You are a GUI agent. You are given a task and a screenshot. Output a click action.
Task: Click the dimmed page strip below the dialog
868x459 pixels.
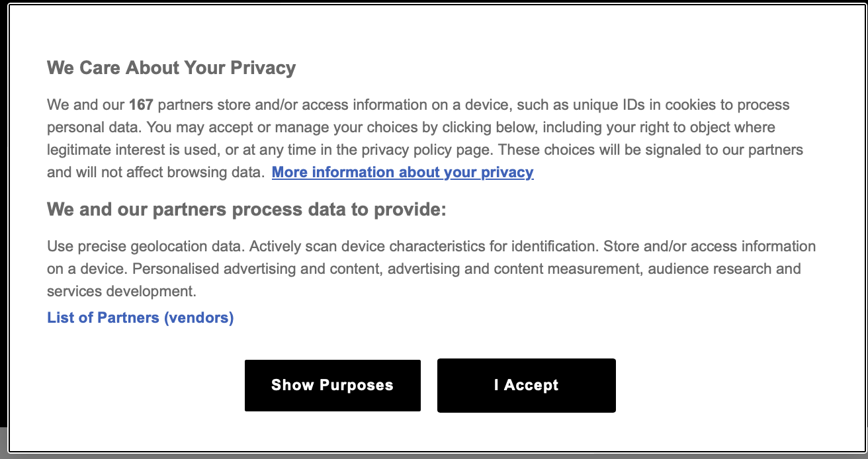[4, 443]
